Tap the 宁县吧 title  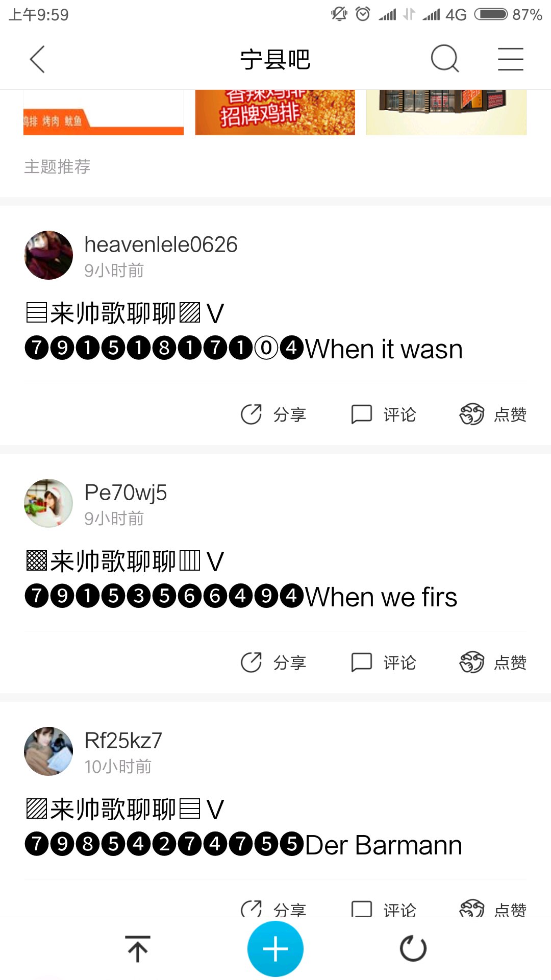(275, 59)
